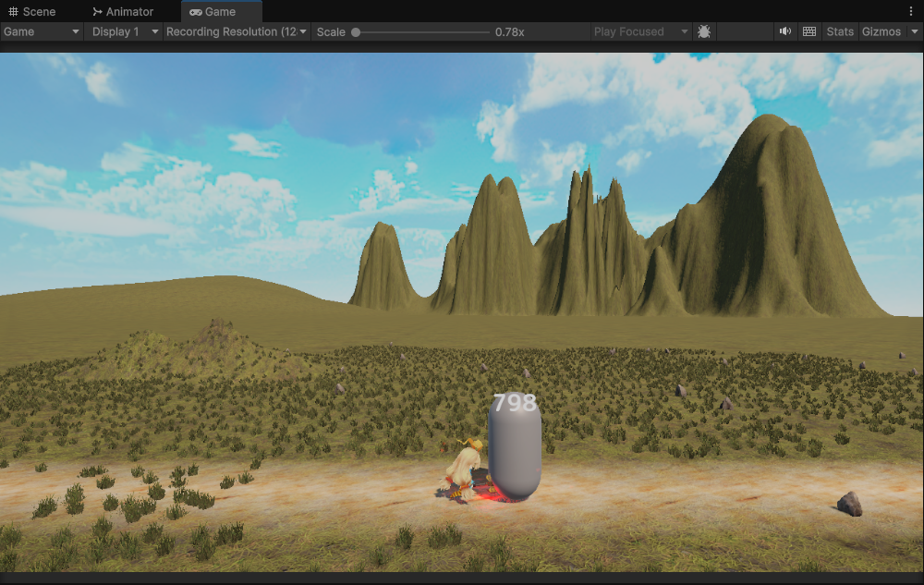Viewport: 924px width, 585px height.
Task: Toggle the mute audio speaker icon
Action: click(785, 31)
